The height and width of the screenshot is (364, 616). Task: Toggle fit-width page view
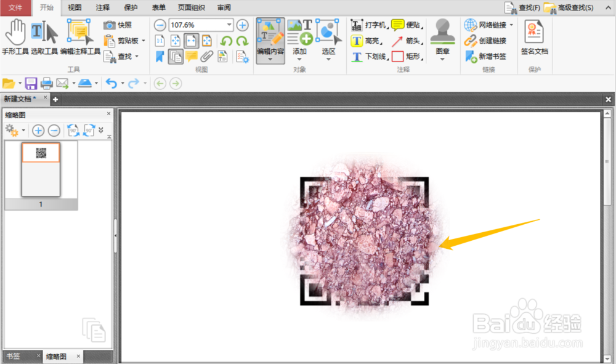click(191, 41)
